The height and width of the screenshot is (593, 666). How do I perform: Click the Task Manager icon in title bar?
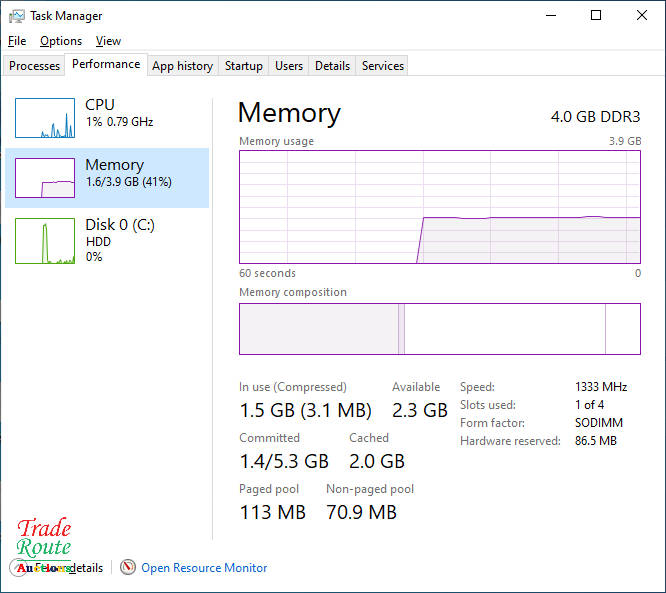pos(17,16)
